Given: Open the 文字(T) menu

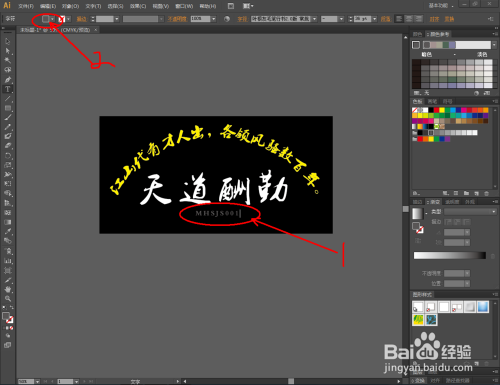Looking at the screenshot, I should [93, 6].
